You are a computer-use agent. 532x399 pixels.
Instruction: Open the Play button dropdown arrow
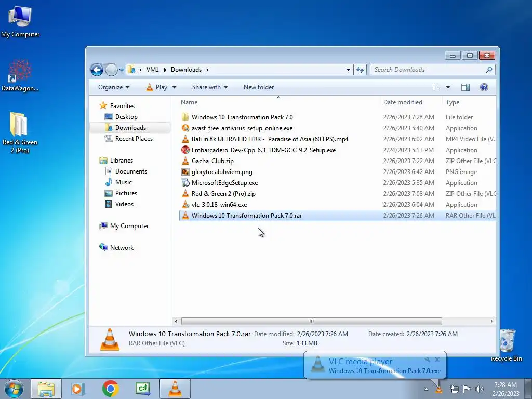(x=174, y=87)
